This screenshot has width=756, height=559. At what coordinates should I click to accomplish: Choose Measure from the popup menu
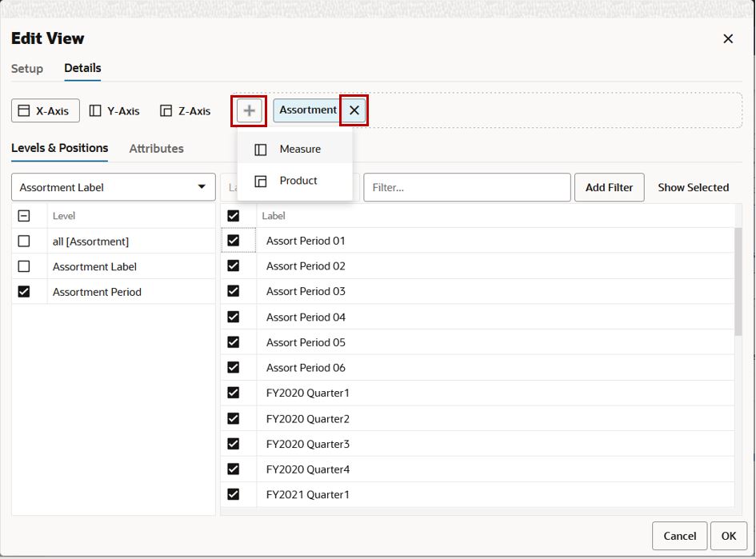294,149
